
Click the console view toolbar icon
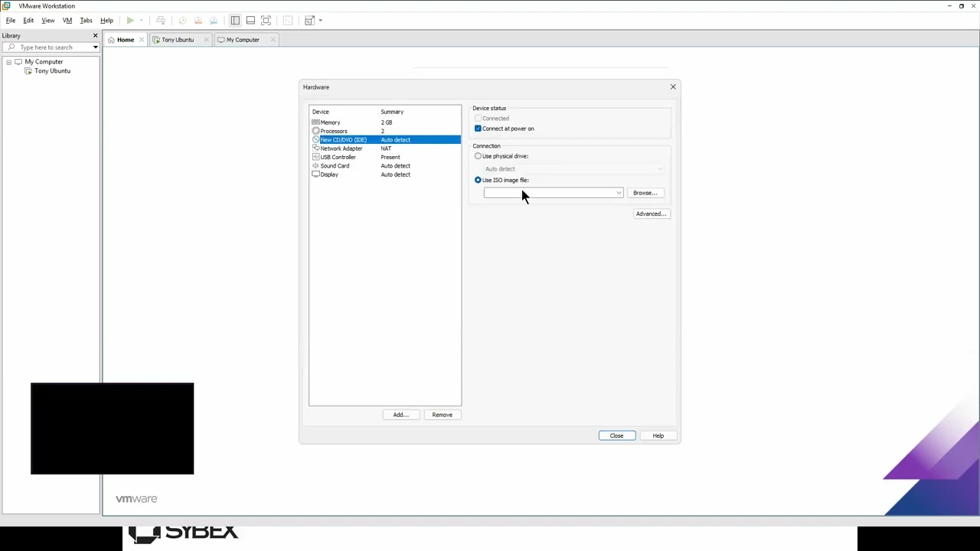click(288, 21)
